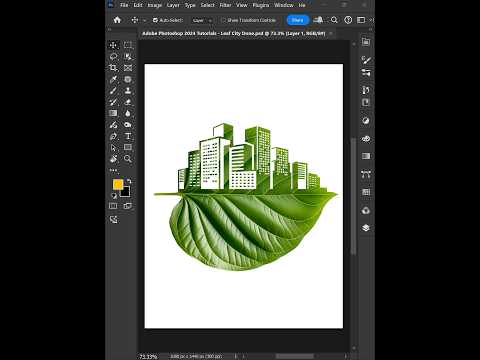Open the Edit Toolbar three-dots menu

(x=113, y=170)
